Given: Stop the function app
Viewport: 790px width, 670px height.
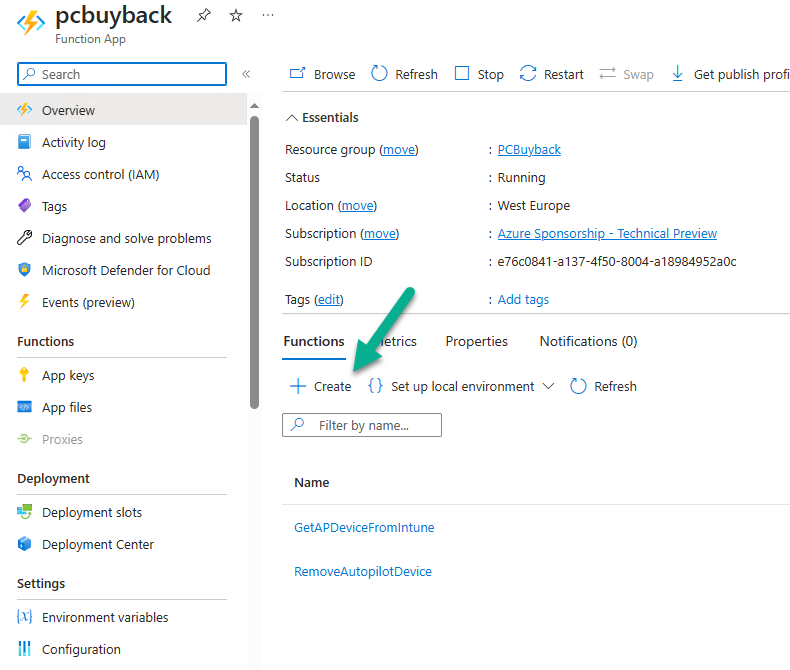Looking at the screenshot, I should tap(479, 74).
